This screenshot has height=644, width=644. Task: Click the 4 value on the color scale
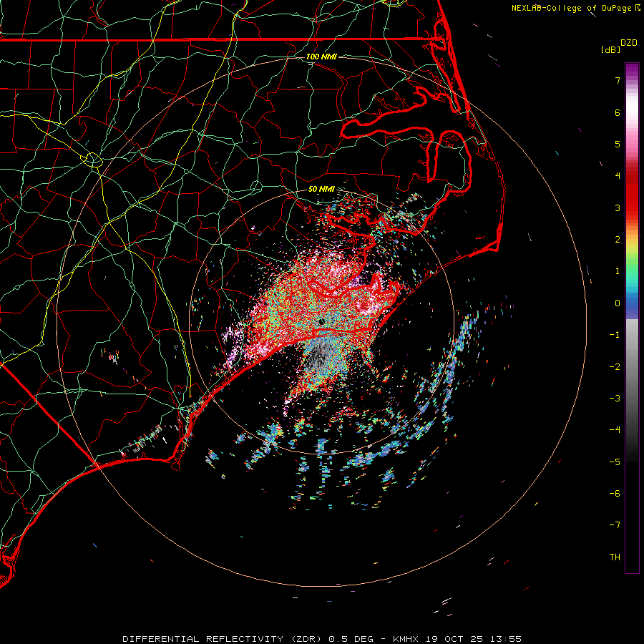click(618, 176)
